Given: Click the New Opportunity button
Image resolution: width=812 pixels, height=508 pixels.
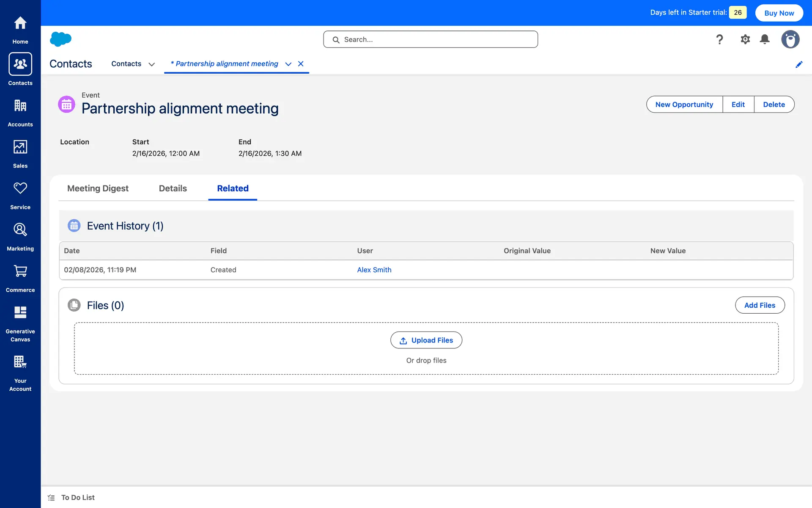Looking at the screenshot, I should click(684, 105).
